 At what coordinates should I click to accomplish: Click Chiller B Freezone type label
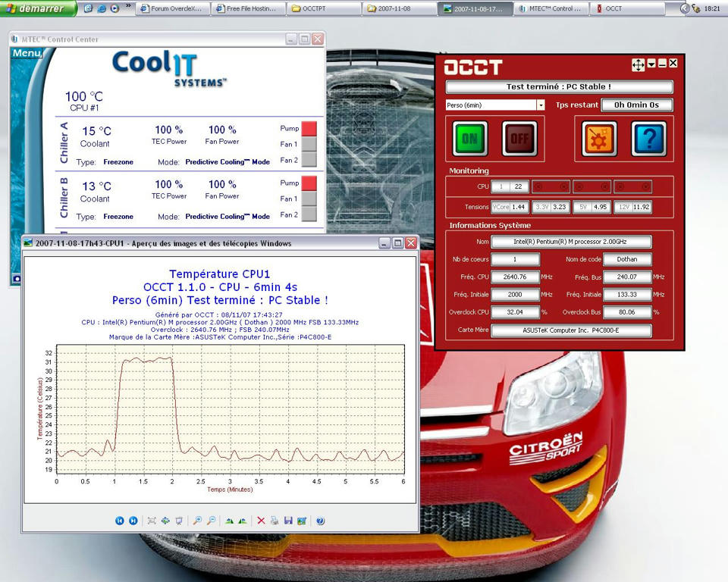pyautogui.click(x=118, y=216)
